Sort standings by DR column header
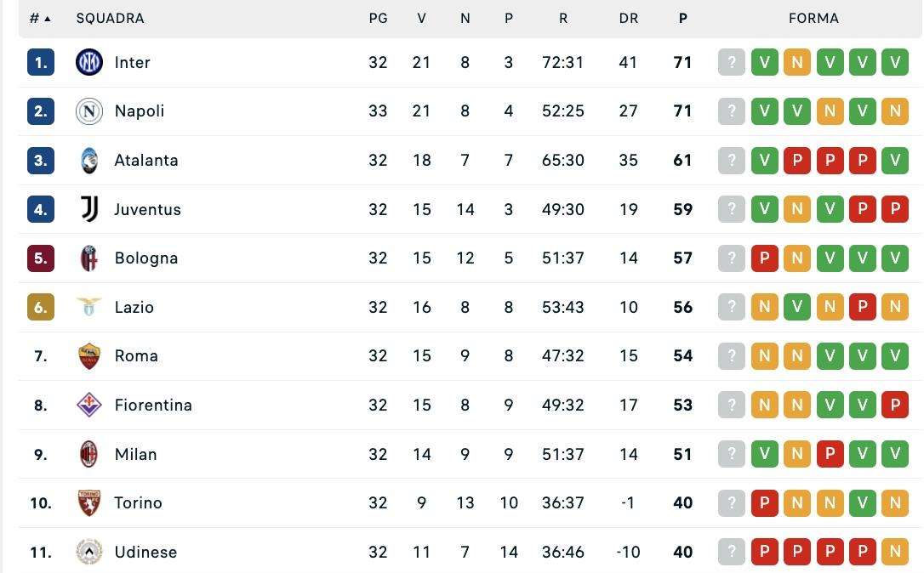Viewport: 924px width, 573px height. pos(628,18)
